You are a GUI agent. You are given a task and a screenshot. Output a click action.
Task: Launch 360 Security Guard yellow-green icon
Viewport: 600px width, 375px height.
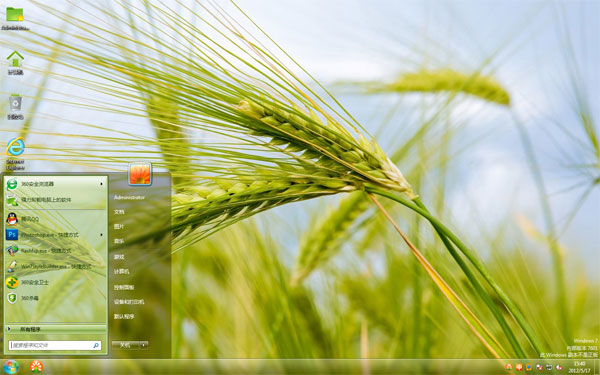[x=12, y=282]
